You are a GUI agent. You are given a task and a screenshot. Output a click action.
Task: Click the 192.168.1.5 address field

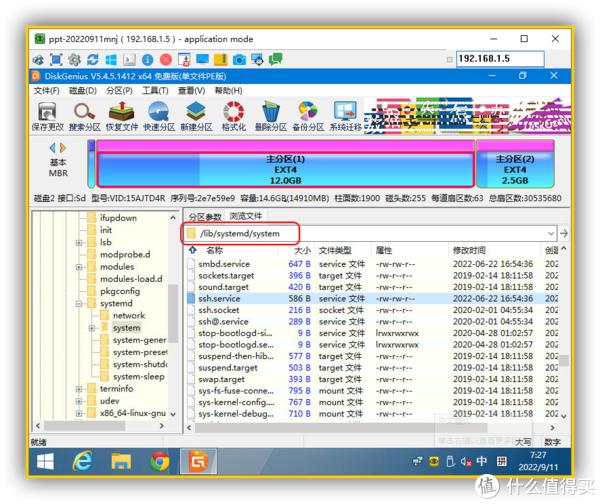point(500,59)
